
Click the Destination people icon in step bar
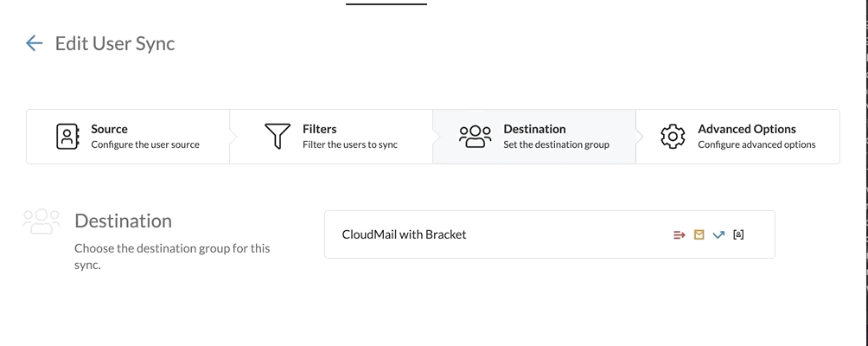tap(475, 137)
